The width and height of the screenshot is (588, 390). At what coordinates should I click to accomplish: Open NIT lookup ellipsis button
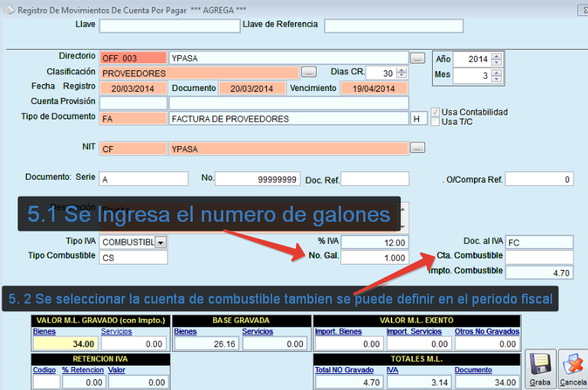point(417,148)
